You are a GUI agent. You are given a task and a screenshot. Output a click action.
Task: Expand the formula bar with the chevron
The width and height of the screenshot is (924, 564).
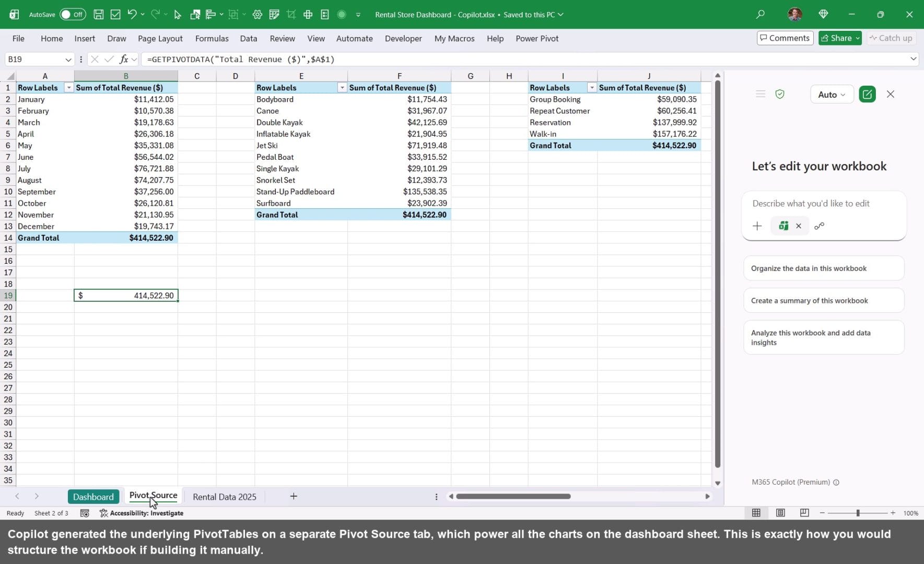pos(913,59)
